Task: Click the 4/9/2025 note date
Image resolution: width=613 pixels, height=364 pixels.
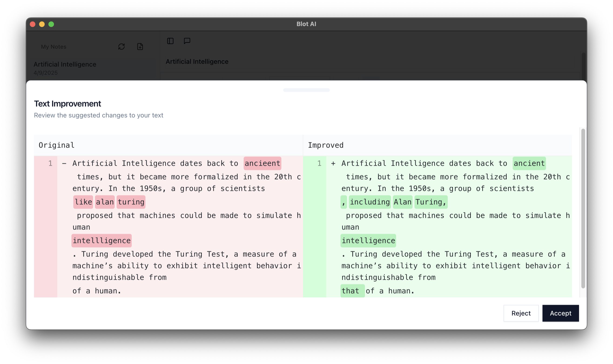Action: click(46, 73)
